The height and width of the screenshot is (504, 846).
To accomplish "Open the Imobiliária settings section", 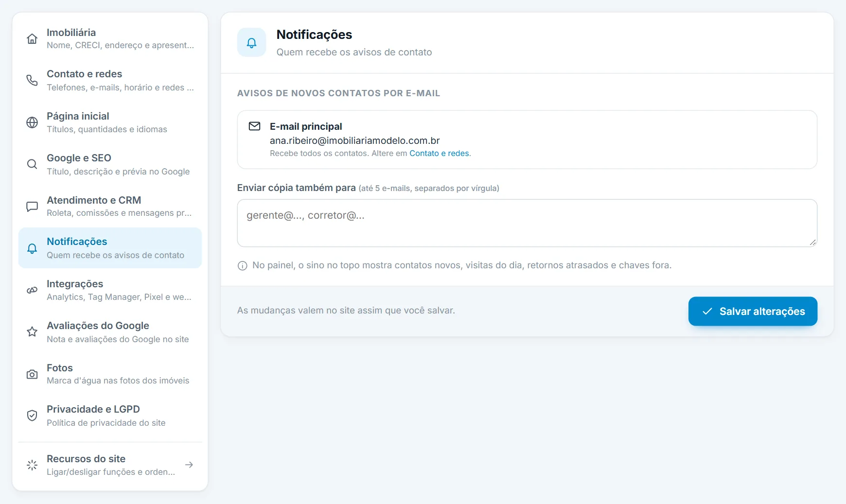I will click(x=110, y=38).
